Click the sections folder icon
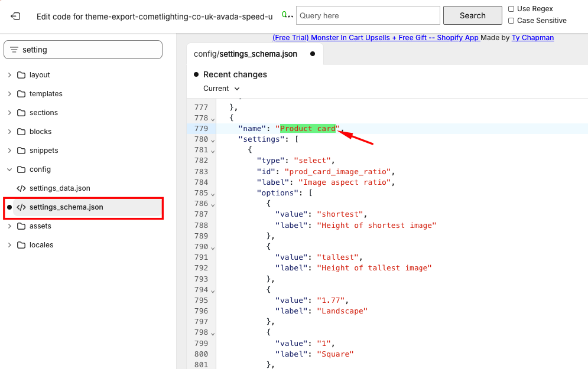Viewport: 588px width, 369px height. click(21, 113)
